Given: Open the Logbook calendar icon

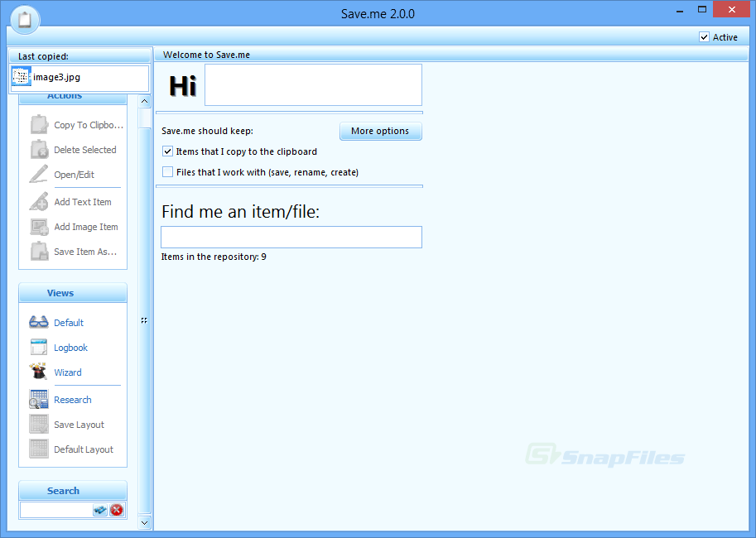Looking at the screenshot, I should tap(39, 347).
